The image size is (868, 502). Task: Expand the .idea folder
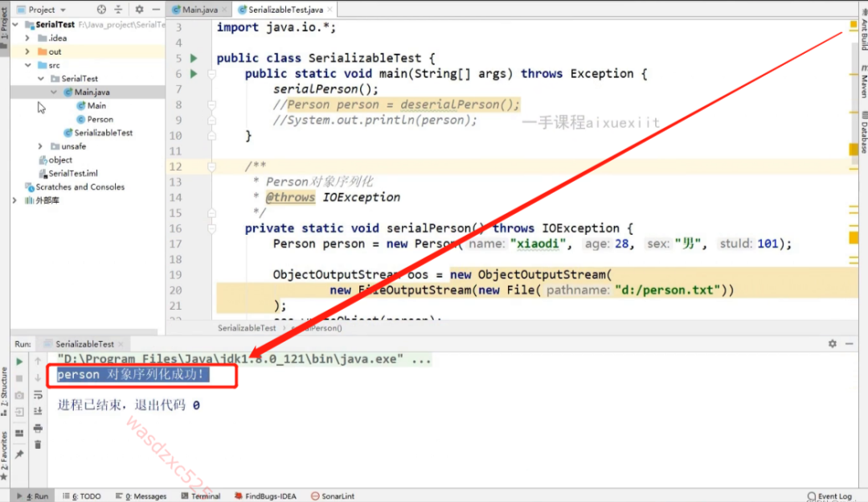[x=27, y=38]
